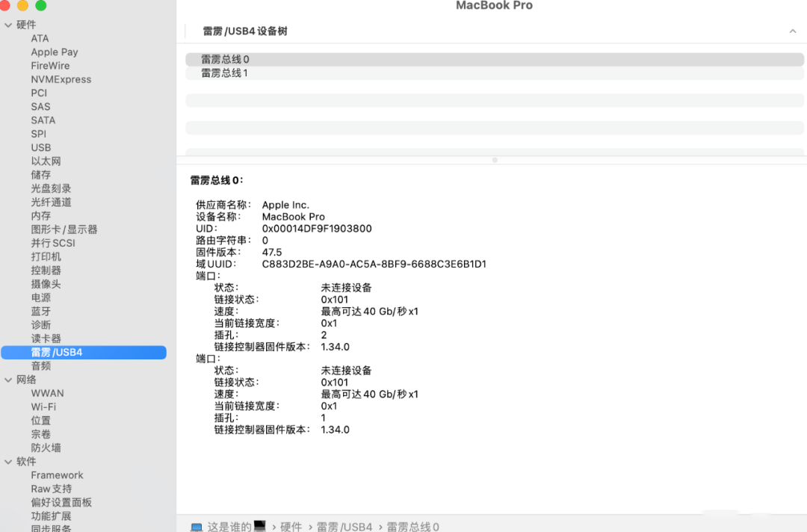The image size is (807, 532).
Task: Click computer icon in path bar
Action: [x=197, y=527]
